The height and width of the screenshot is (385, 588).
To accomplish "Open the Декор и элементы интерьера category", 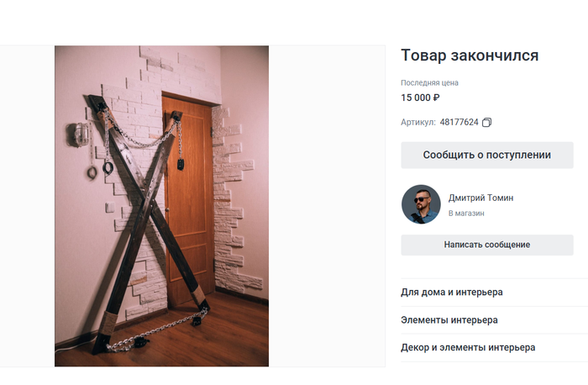I will 468,347.
